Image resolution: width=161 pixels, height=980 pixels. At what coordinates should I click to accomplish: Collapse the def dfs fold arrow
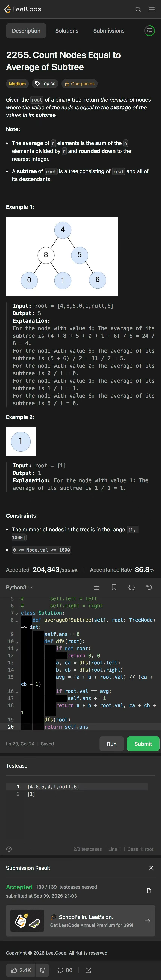(x=17, y=642)
